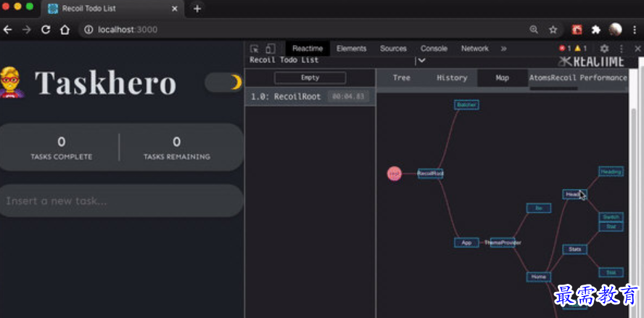This screenshot has width=644, height=318.
Task: Toggle the device toolbar icon
Action: click(270, 49)
